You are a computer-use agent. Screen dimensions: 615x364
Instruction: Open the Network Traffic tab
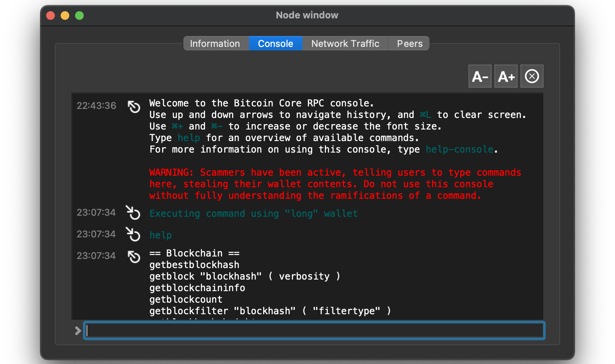pyautogui.click(x=345, y=44)
